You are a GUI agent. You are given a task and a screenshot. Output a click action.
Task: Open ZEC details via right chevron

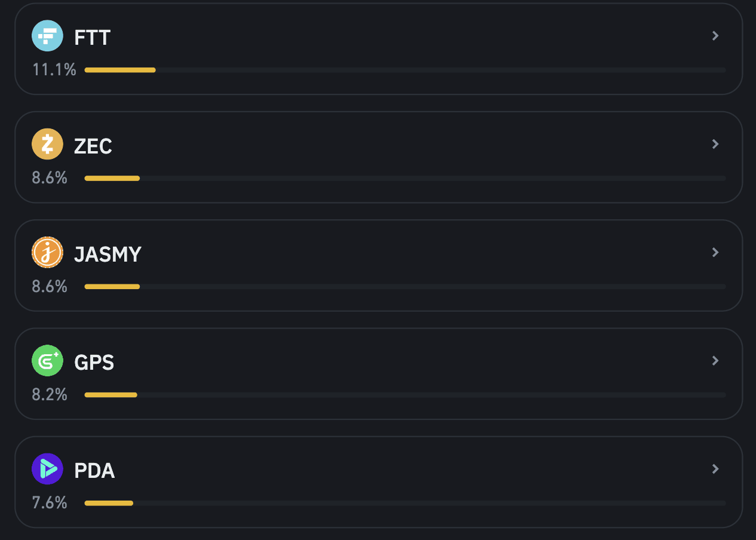pos(715,144)
